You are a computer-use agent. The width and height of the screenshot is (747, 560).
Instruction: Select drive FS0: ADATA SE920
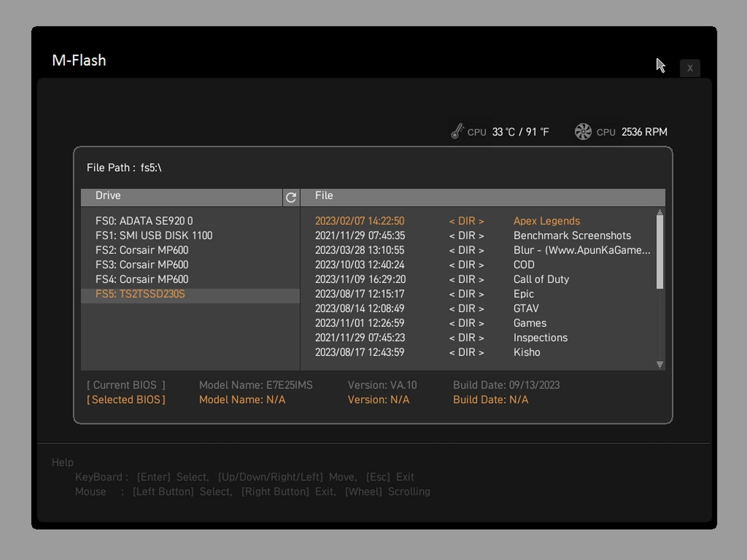click(144, 221)
